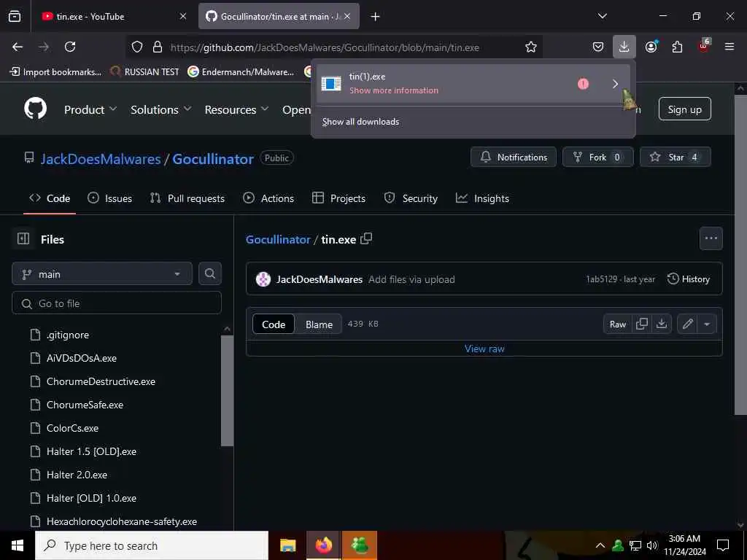Copy raw file icon

point(642,324)
